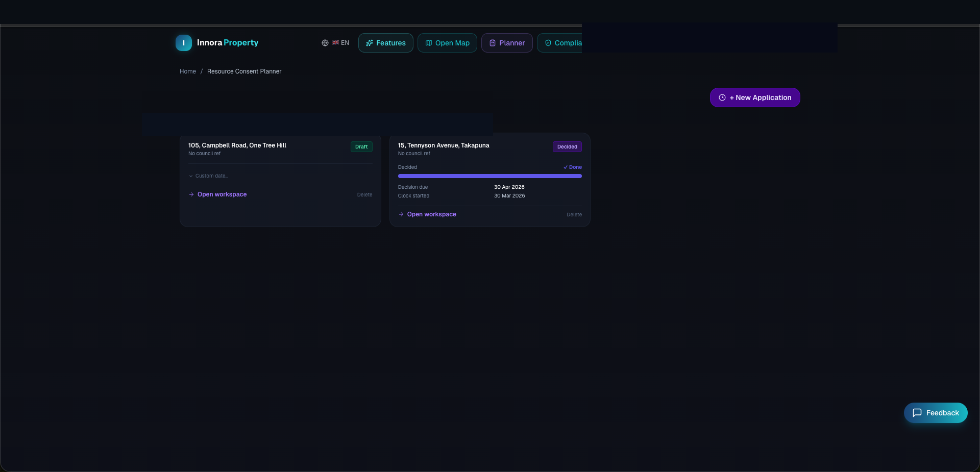Image resolution: width=980 pixels, height=472 pixels.
Task: Click the Innora Property brand name
Action: [228, 43]
